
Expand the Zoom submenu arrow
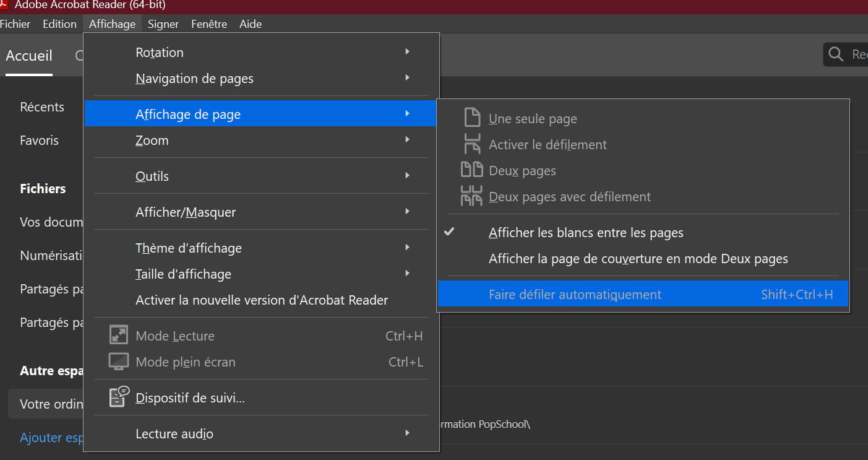407,139
